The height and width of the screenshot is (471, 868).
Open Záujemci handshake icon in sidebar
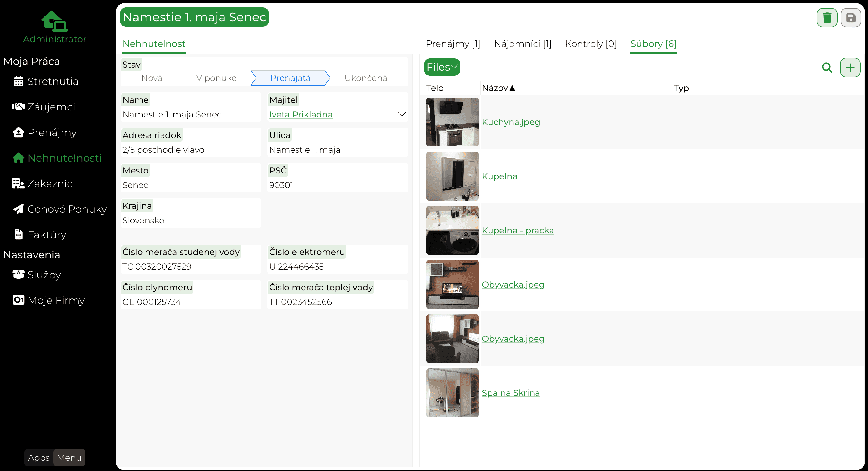point(19,107)
